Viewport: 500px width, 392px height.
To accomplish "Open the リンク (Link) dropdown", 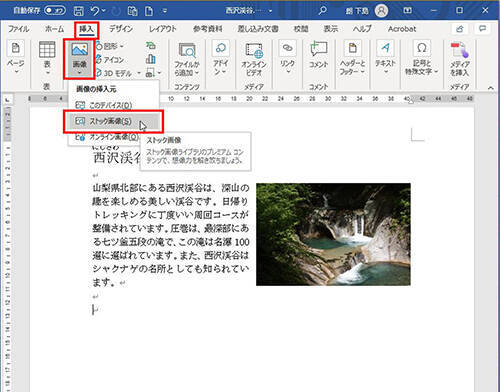I will point(287,57).
